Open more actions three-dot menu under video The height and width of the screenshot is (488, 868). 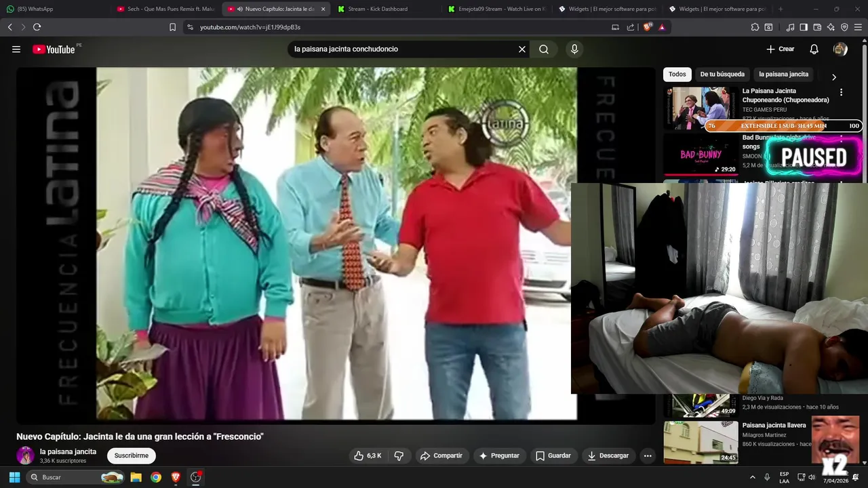click(648, 455)
